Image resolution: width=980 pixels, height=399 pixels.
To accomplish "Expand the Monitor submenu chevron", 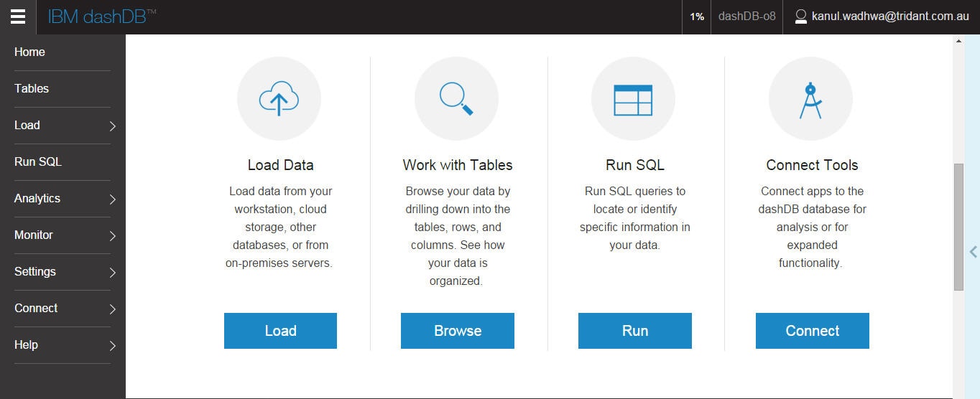I will [113, 236].
